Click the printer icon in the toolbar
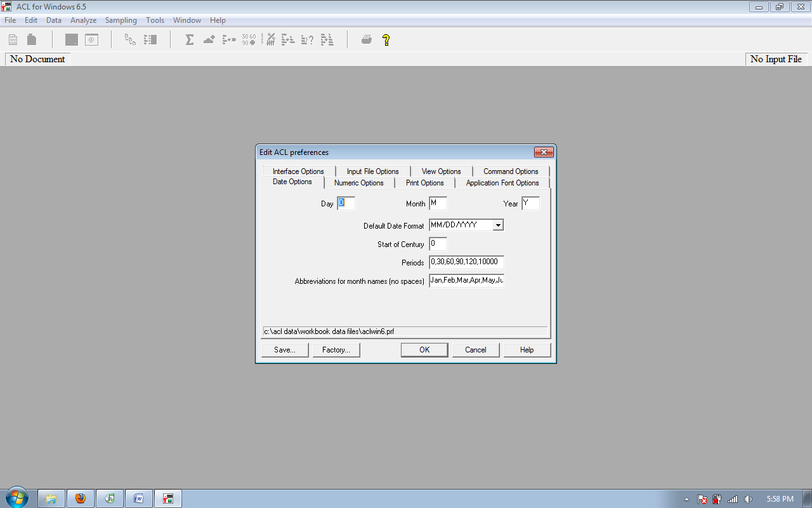 click(367, 39)
